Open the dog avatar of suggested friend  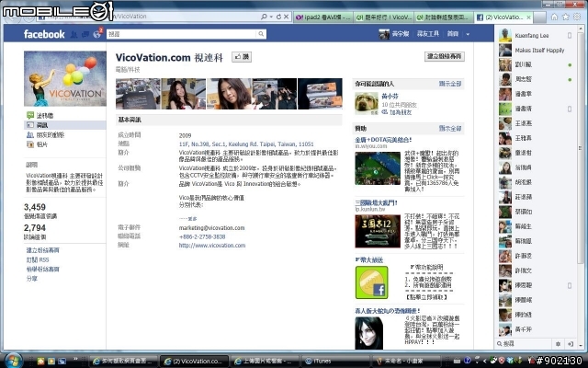tap(367, 103)
